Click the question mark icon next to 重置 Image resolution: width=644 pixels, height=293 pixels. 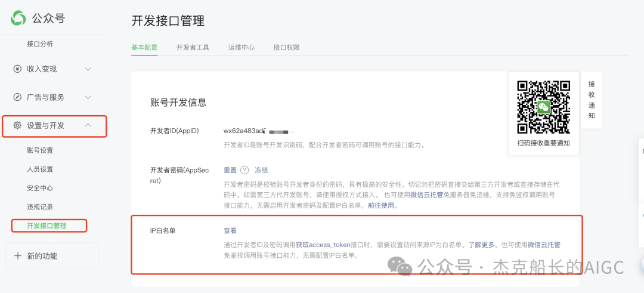click(x=245, y=170)
